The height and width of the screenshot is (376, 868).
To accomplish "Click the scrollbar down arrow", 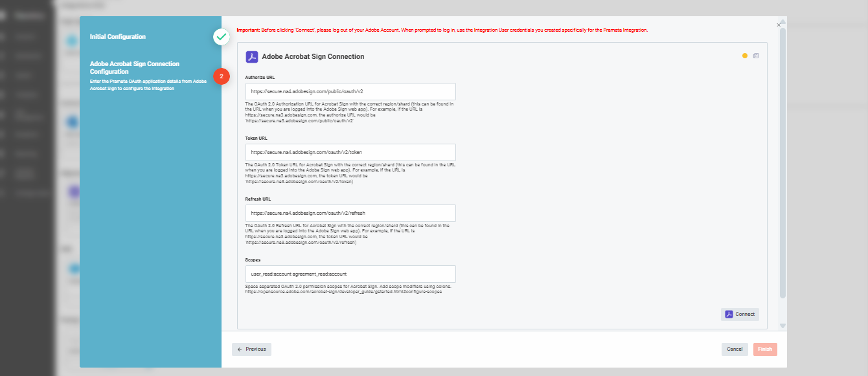I will 782,326.
